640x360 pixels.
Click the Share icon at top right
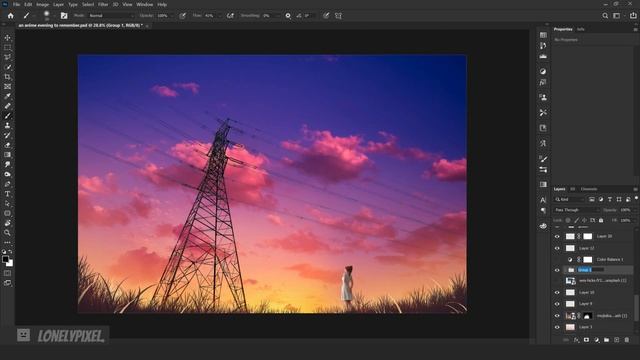(x=633, y=16)
